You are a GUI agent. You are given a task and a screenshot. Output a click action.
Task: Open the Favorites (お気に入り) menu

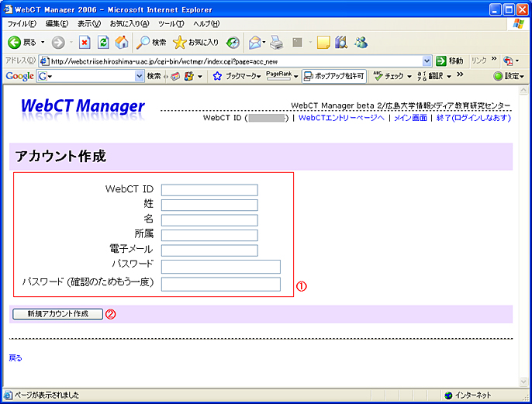click(x=130, y=24)
